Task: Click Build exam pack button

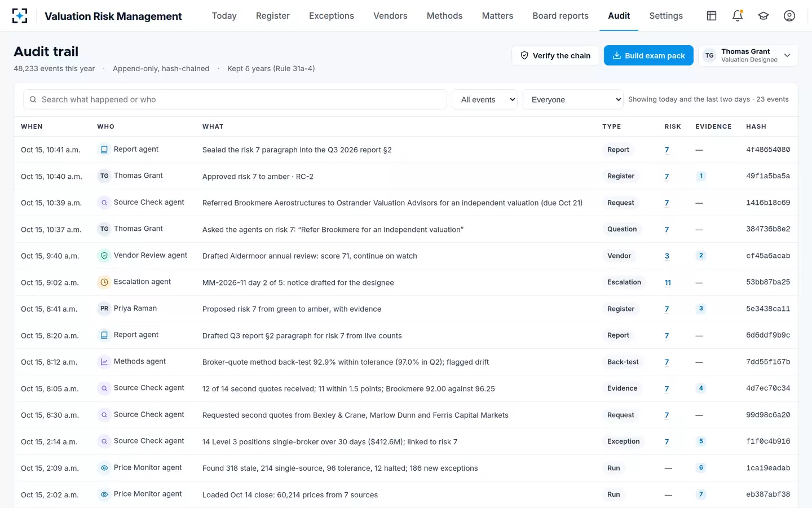Action: [x=648, y=55]
